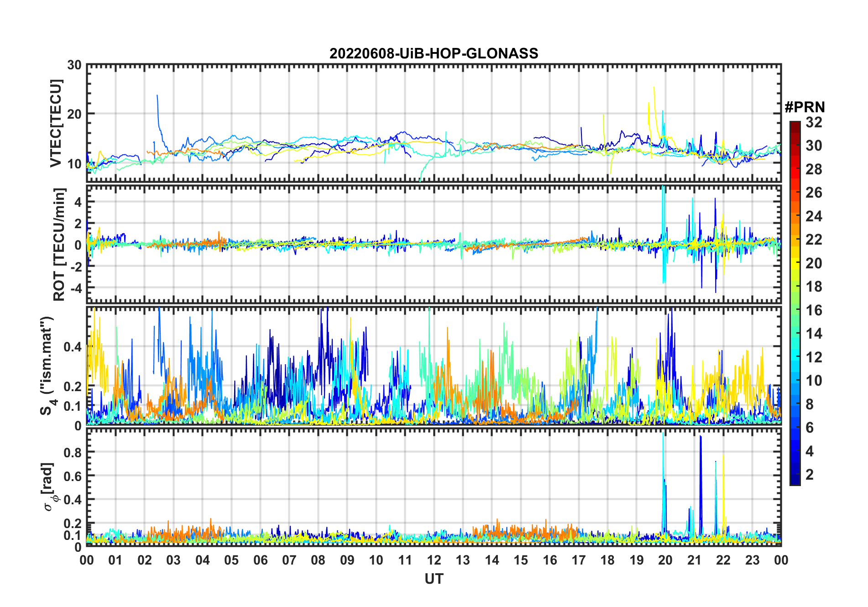
Task: Click the UT x-axis label
Action: (x=434, y=579)
